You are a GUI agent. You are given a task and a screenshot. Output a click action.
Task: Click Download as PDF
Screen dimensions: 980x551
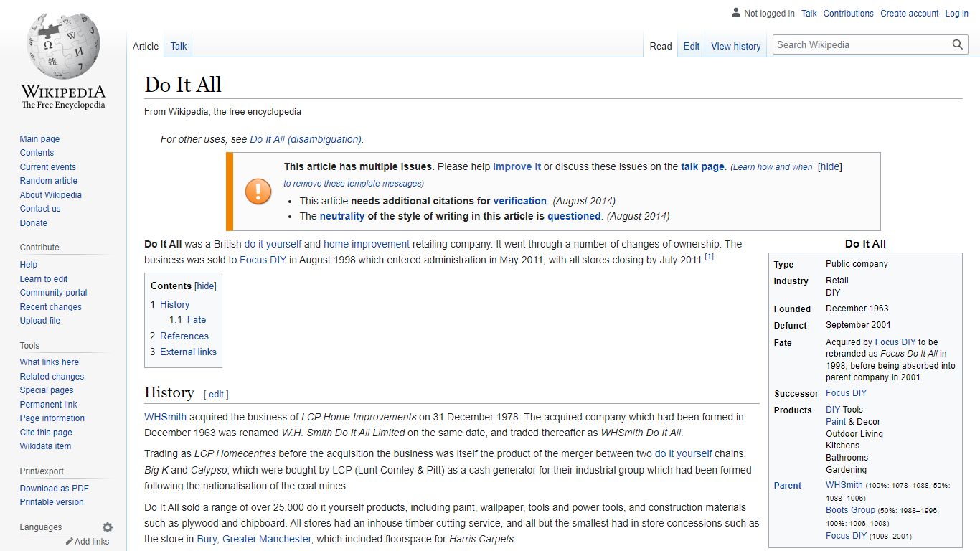coord(55,489)
